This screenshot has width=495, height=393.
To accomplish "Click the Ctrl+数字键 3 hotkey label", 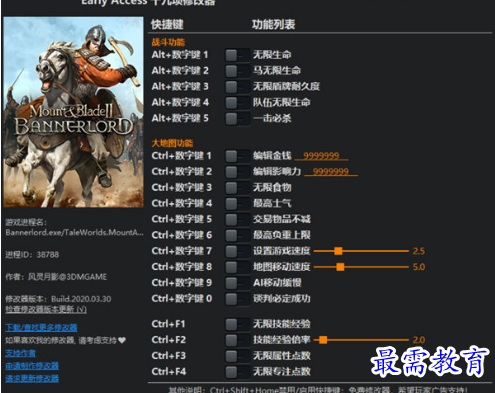I will coord(182,187).
